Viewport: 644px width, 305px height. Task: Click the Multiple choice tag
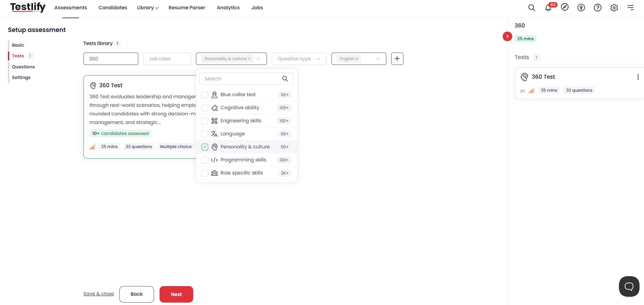coord(176,147)
